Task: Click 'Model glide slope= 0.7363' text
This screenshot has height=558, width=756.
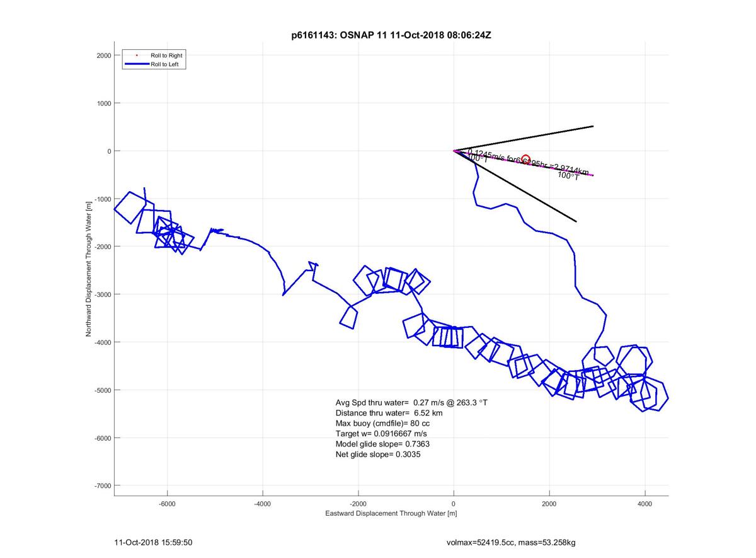Action: pyautogui.click(x=383, y=444)
